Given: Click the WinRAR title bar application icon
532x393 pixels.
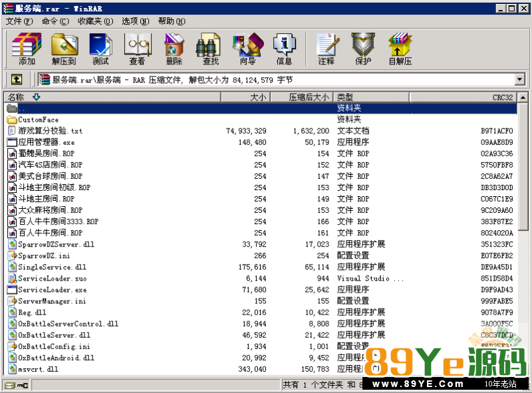Looking at the screenshot, I should point(8,9).
